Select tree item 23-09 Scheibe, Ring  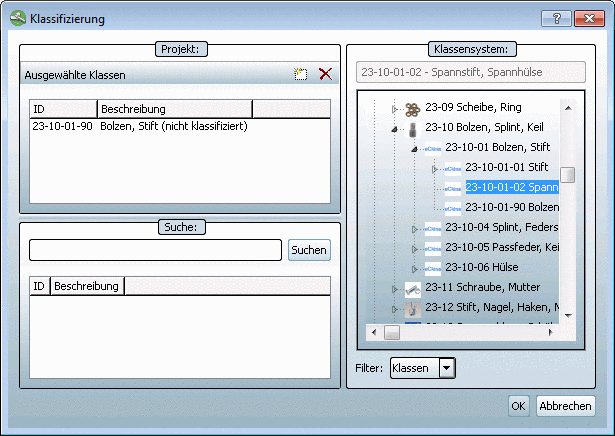point(473,107)
